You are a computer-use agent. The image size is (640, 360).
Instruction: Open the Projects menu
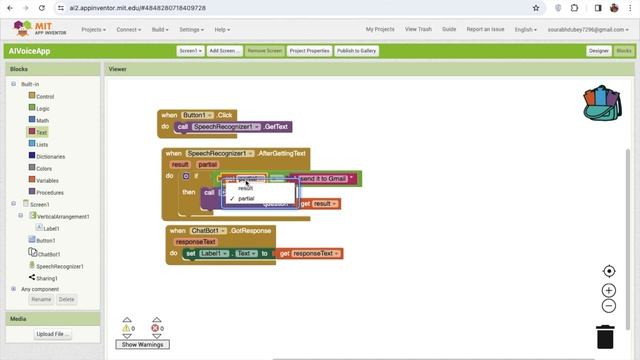pos(93,29)
